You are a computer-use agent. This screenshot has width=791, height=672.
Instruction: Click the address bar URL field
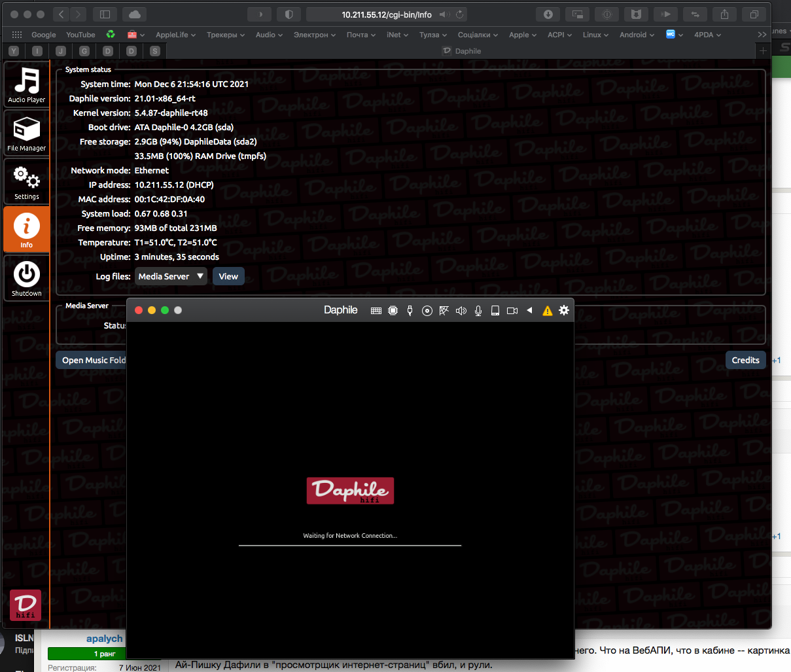tap(387, 14)
